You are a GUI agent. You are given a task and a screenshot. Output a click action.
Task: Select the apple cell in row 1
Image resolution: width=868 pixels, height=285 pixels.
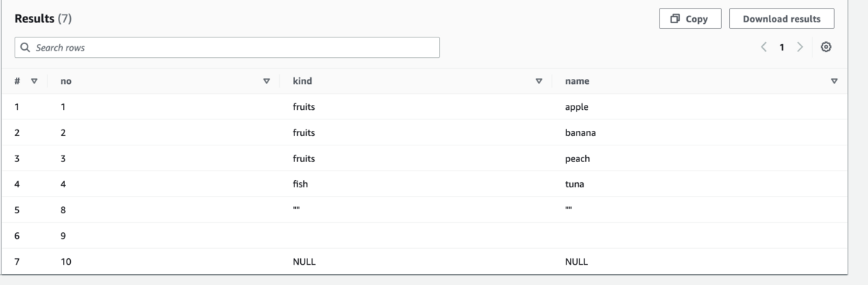point(576,107)
